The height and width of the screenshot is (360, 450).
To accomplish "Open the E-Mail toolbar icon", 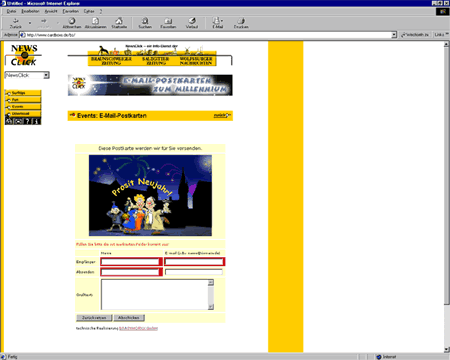I will tap(217, 23).
